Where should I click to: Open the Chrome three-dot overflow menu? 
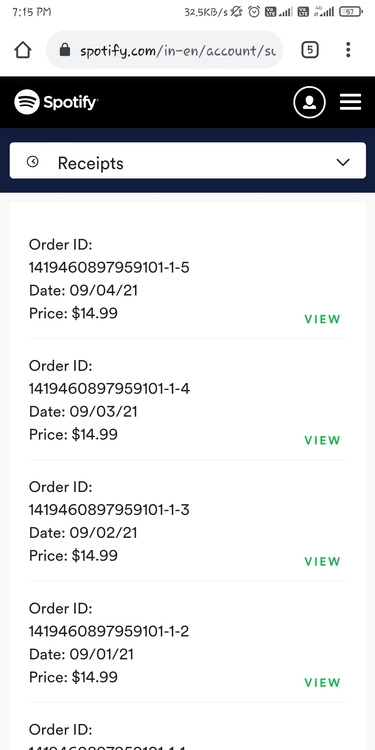348,49
